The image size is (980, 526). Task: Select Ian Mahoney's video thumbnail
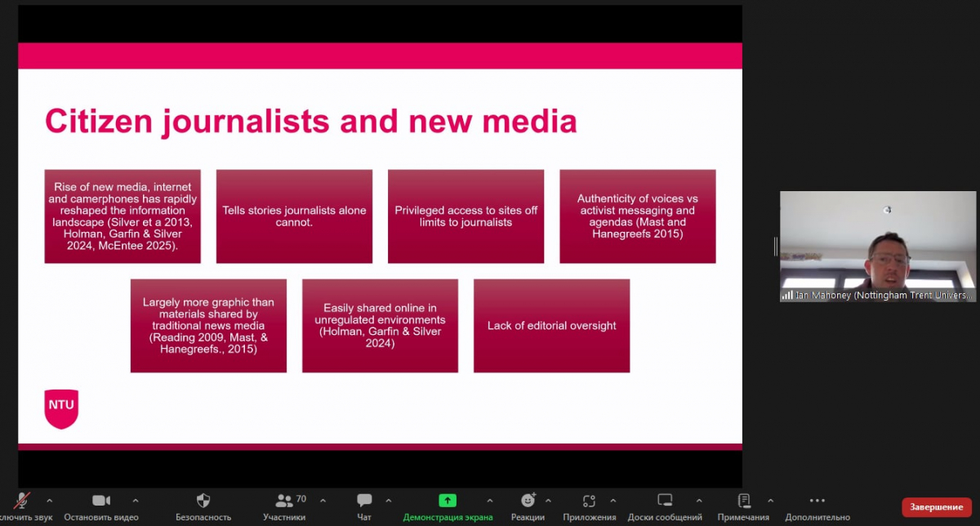click(x=878, y=247)
